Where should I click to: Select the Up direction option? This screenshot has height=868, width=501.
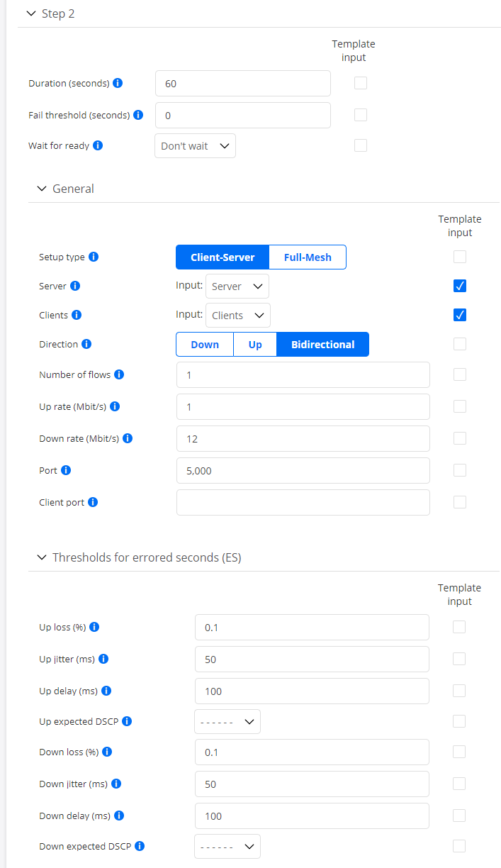click(254, 344)
